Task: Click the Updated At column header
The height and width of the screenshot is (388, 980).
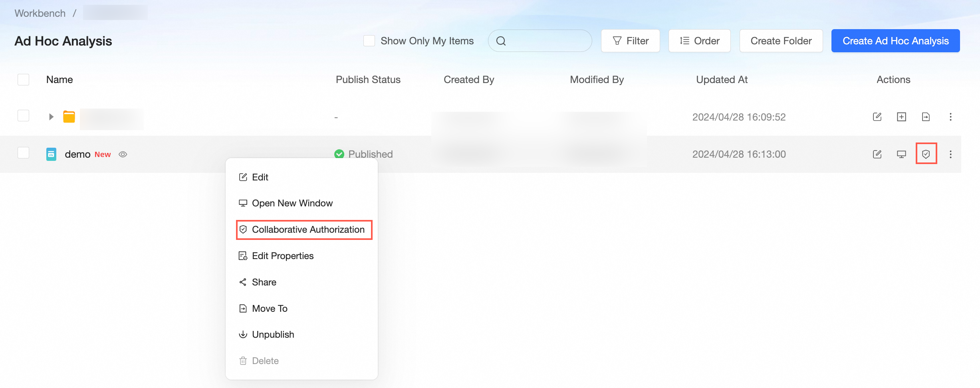Action: (722, 79)
